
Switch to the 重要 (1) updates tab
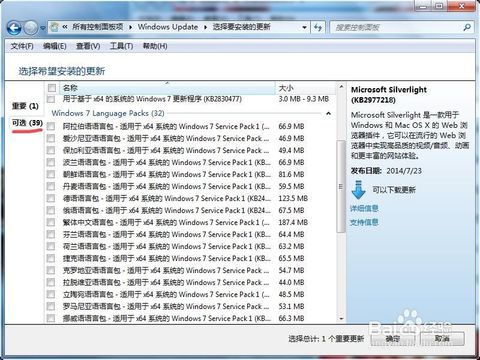click(x=25, y=106)
